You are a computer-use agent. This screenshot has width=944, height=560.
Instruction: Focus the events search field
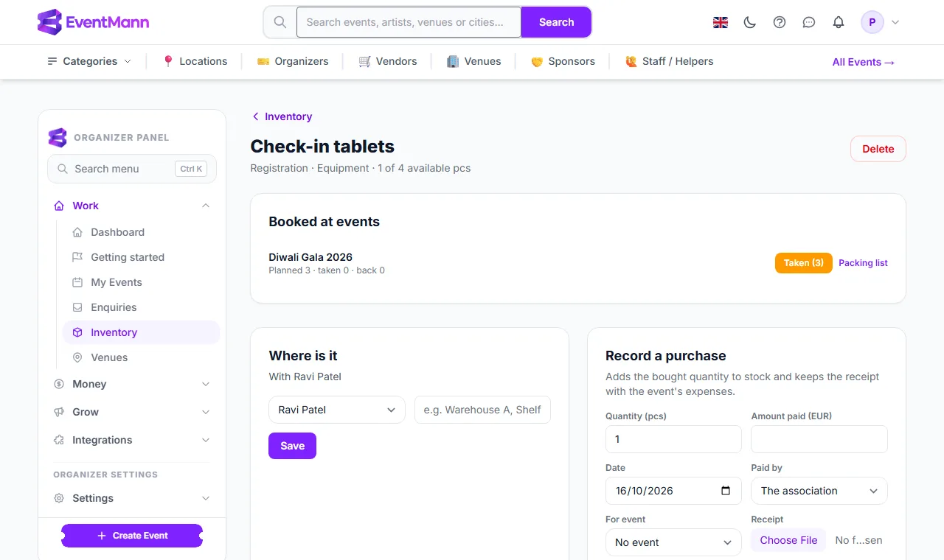tap(409, 22)
